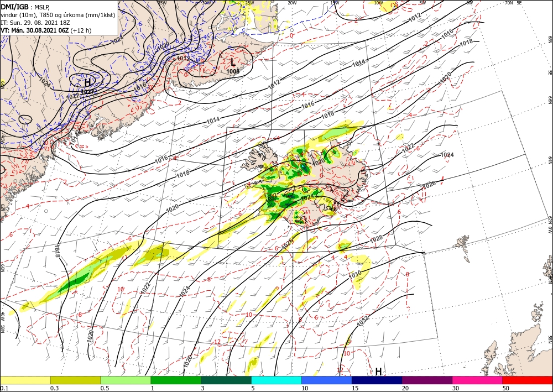Click the 'IT: Sun. 29. 08. 2021 18Z' line
The height and width of the screenshot is (392, 553).
coord(36,23)
